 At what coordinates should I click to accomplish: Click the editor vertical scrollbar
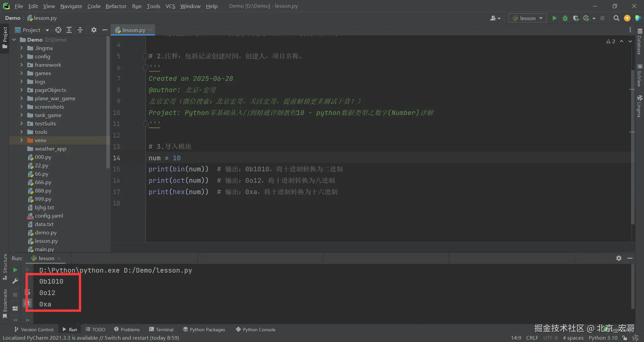[x=633, y=148]
